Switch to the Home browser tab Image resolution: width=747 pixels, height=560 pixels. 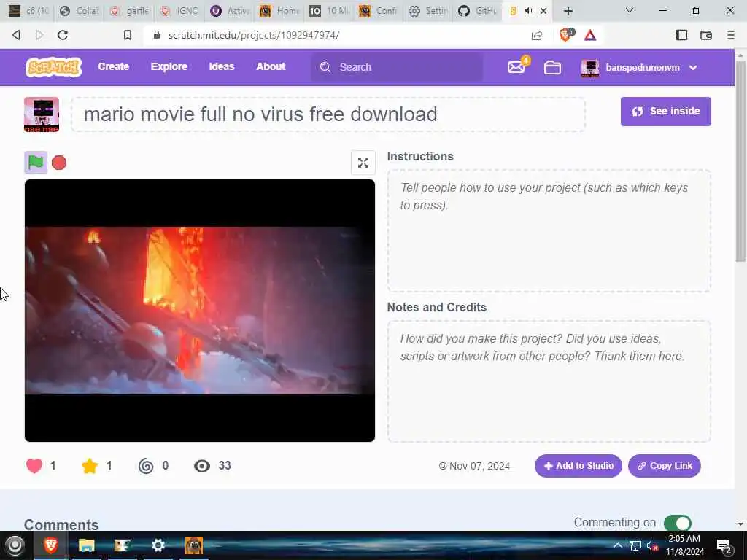(x=280, y=11)
